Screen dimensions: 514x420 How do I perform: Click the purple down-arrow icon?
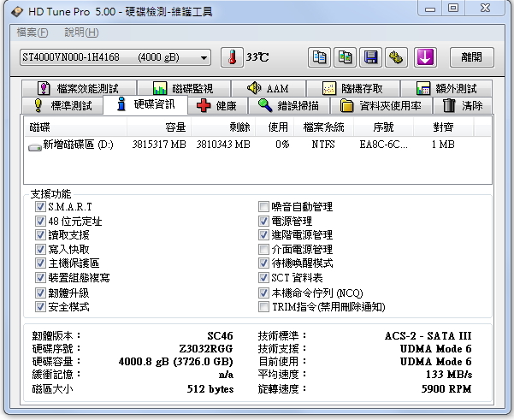425,57
